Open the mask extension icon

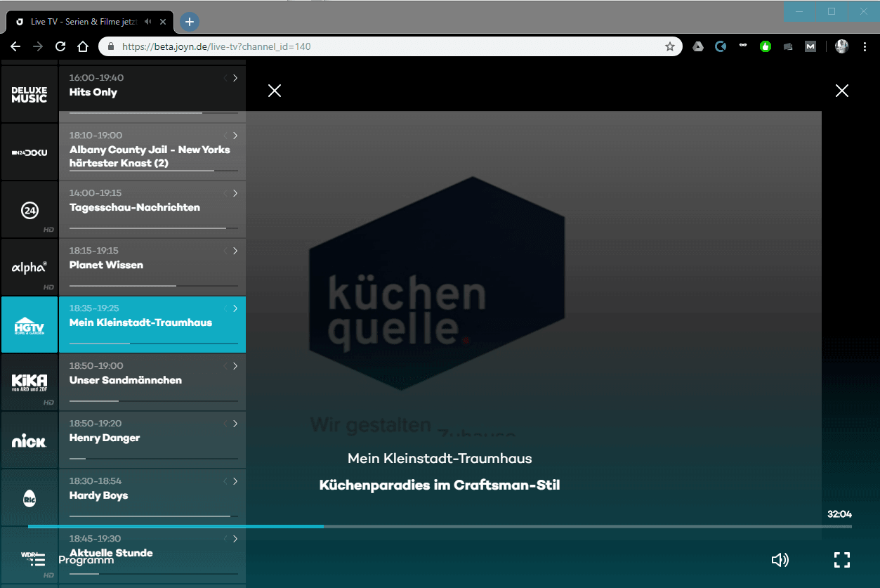(743, 46)
